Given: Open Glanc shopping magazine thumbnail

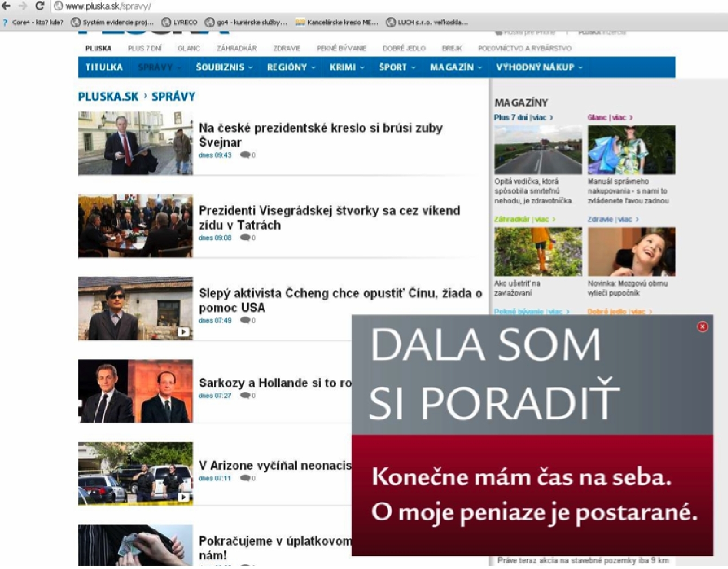Looking at the screenshot, I should coord(632,150).
